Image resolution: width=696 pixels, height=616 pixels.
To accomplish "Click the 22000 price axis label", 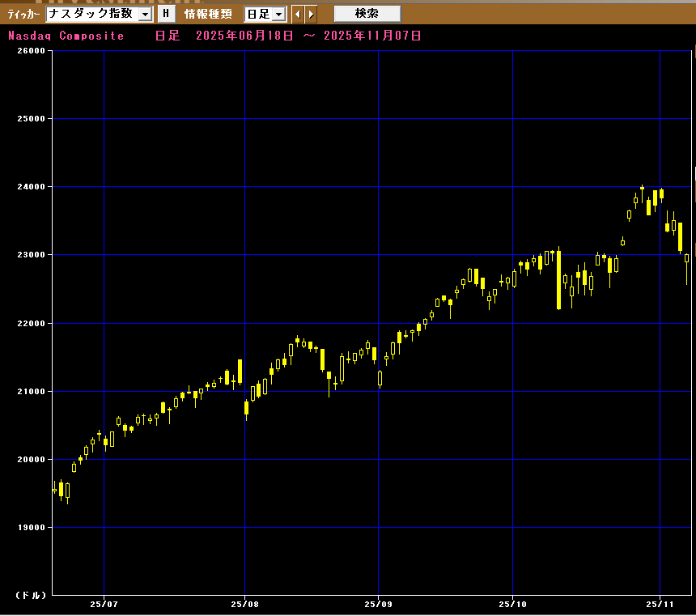I will tap(32, 323).
